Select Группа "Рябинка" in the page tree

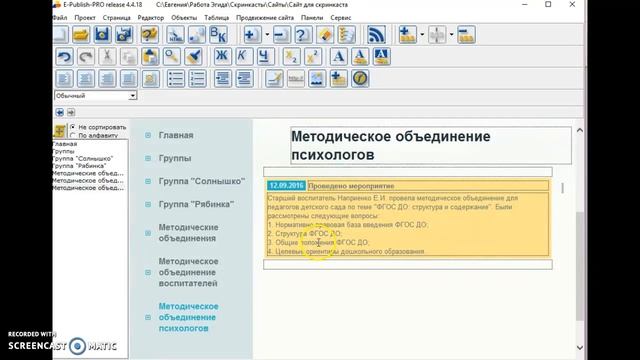80,166
